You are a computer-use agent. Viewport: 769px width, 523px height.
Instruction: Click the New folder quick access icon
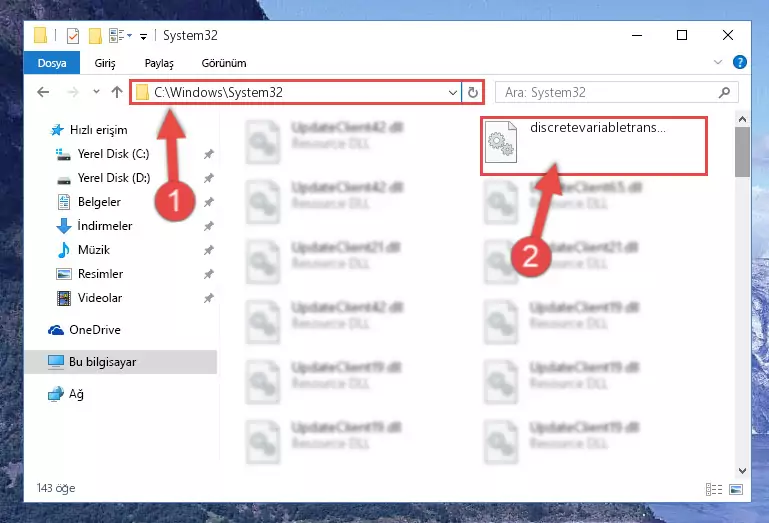[95, 36]
